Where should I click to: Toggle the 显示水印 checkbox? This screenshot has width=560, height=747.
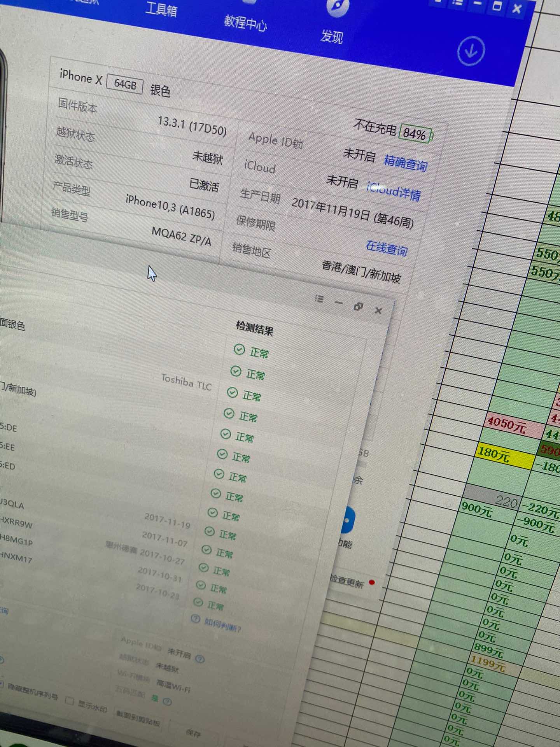coord(70,701)
